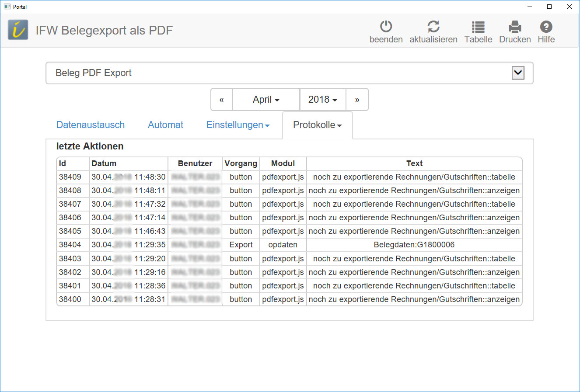Maximize the Portal window

coord(549,7)
